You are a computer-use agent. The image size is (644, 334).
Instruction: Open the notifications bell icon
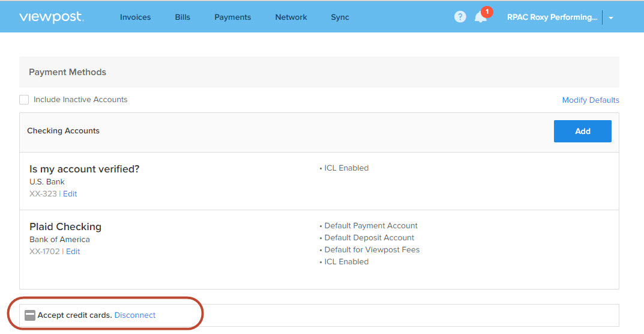tap(480, 17)
